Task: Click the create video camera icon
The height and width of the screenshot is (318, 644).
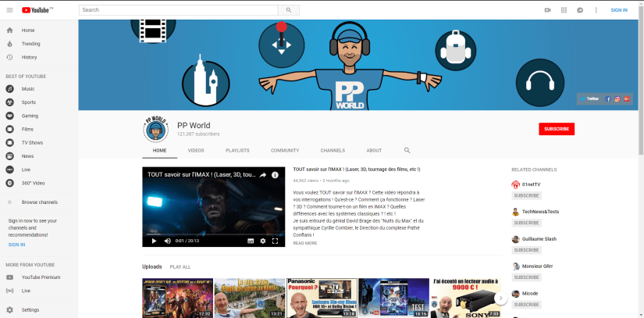Action: (546, 10)
